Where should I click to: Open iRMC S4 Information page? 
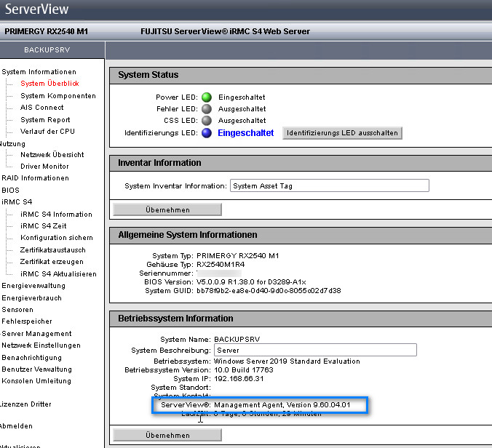(56, 215)
